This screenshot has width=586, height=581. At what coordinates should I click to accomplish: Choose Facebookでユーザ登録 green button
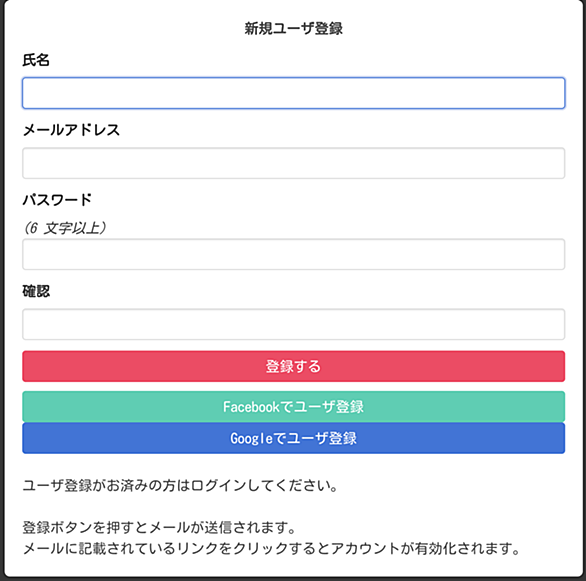pyautogui.click(x=293, y=407)
